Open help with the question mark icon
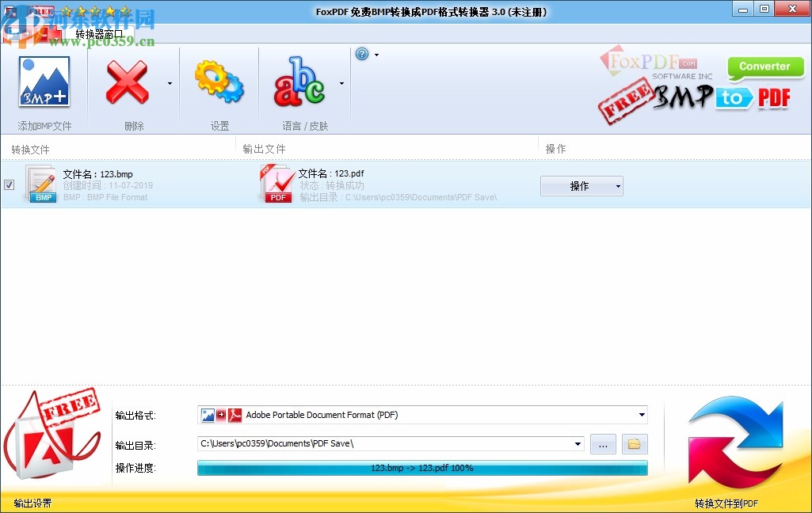The width and height of the screenshot is (812, 513). 362,54
